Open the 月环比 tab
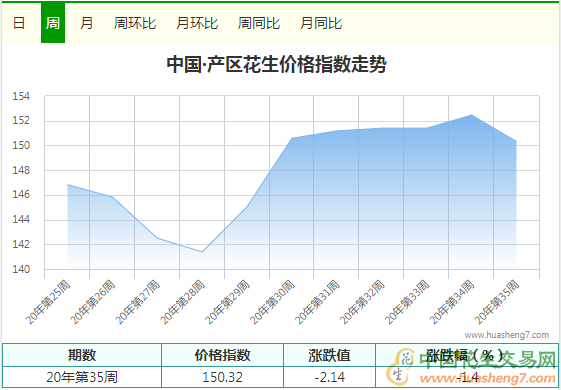 [x=197, y=23]
